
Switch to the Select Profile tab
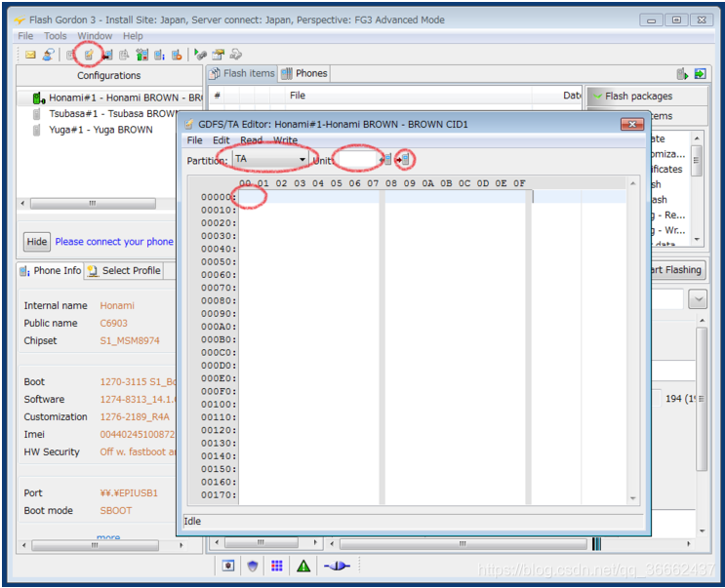pos(124,271)
